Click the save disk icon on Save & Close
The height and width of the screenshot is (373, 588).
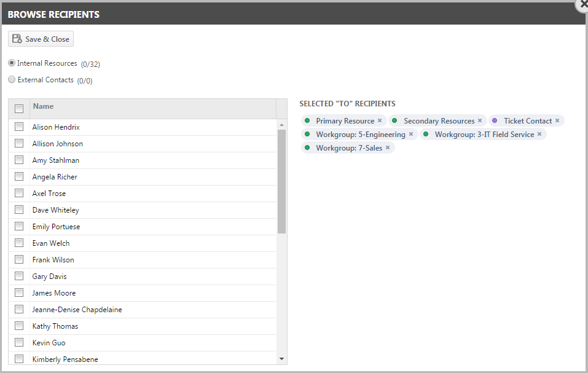17,39
